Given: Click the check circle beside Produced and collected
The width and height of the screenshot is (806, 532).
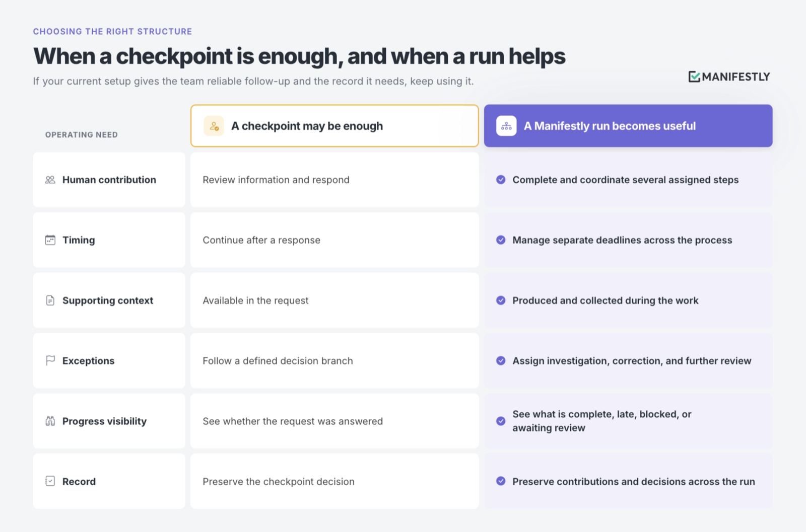Looking at the screenshot, I should [501, 300].
